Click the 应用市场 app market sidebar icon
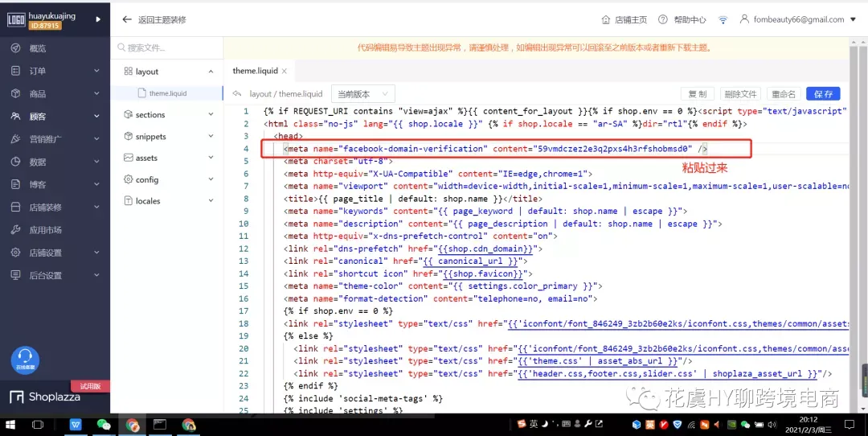This screenshot has width=868, height=436. [x=15, y=230]
